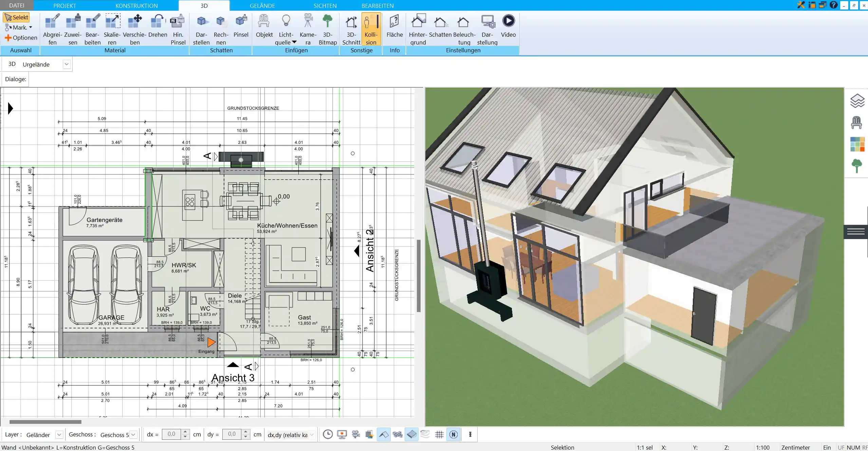Image resolution: width=868 pixels, height=451 pixels.
Task: Pick the shadow Pinsel tool
Action: tap(241, 26)
